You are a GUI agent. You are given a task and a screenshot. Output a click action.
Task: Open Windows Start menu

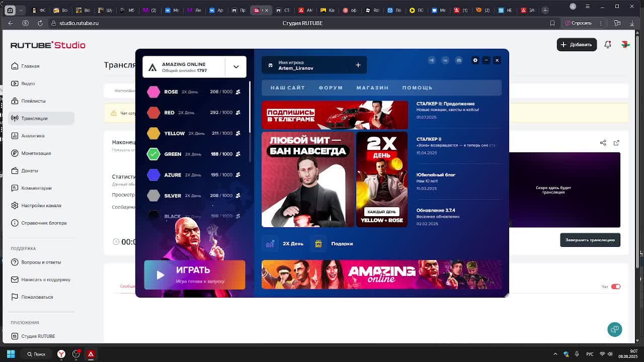[x=11, y=354]
